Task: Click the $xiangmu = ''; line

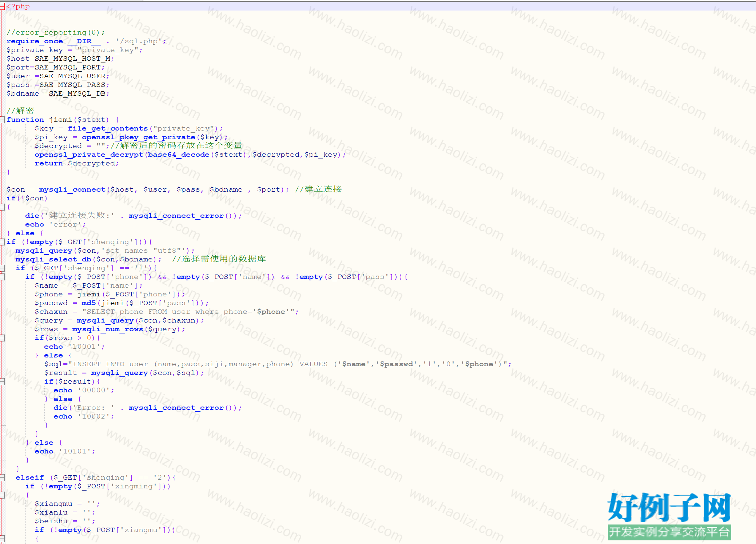Action: pyautogui.click(x=67, y=504)
